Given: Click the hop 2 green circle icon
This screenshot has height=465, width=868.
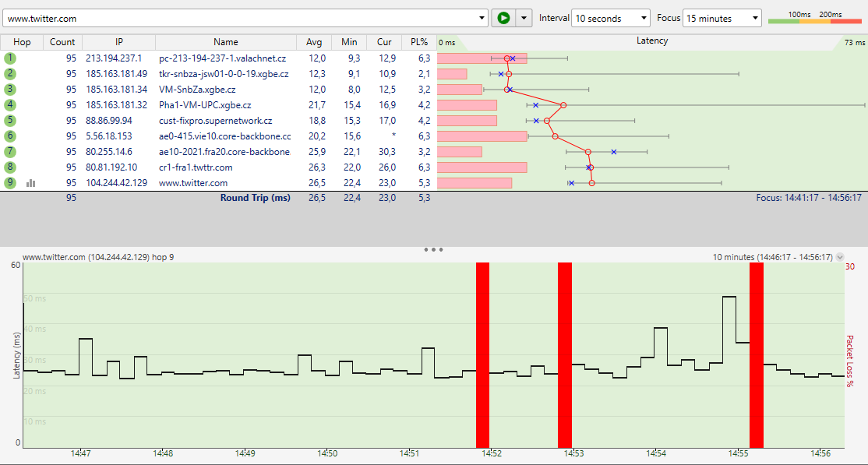Looking at the screenshot, I should 10,74.
